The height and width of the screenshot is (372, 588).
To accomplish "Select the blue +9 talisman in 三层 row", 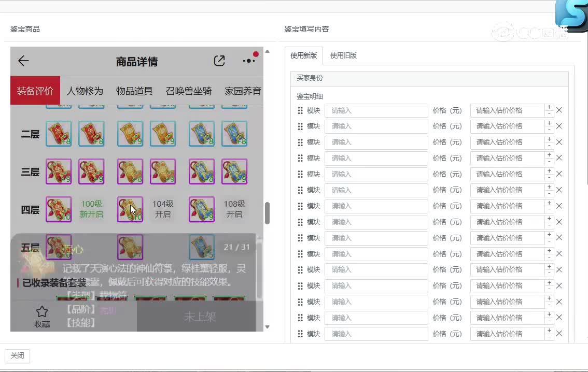I will coord(234,171).
